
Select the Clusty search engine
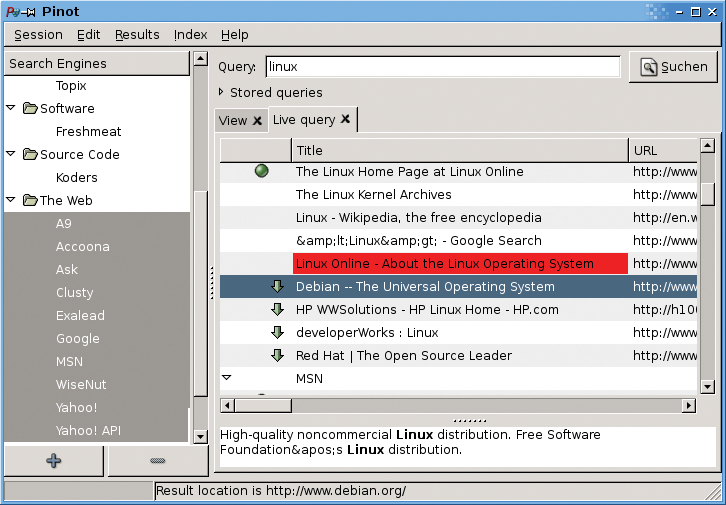75,293
